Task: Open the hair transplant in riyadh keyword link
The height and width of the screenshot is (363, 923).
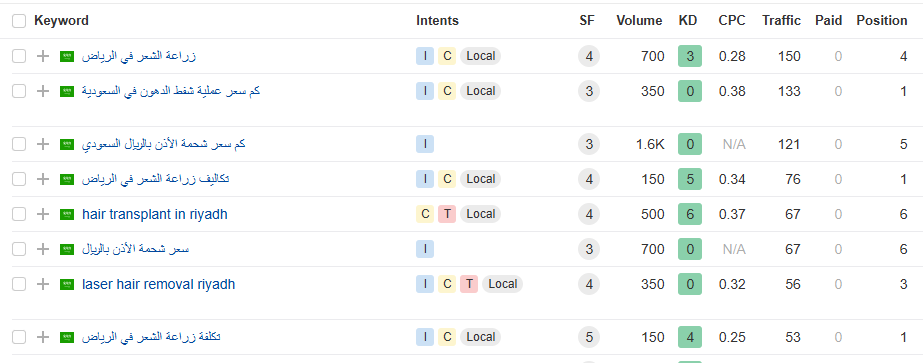Action: (155, 214)
